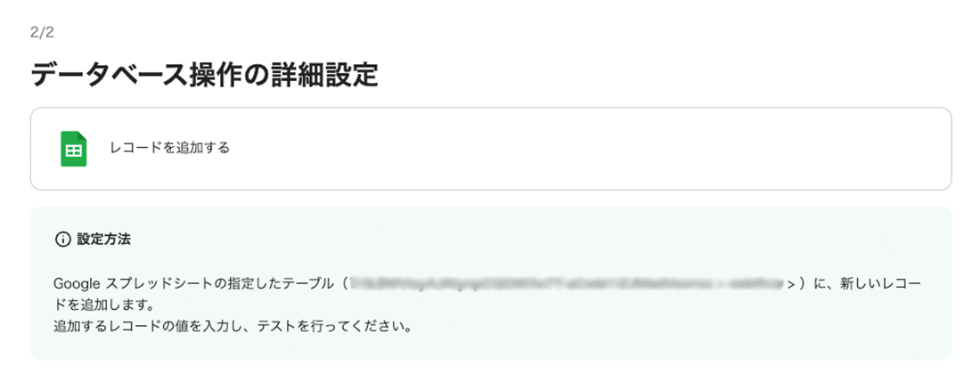The image size is (980, 391).
Task: Click the > symbol after the blurred text
Action: pos(790,284)
